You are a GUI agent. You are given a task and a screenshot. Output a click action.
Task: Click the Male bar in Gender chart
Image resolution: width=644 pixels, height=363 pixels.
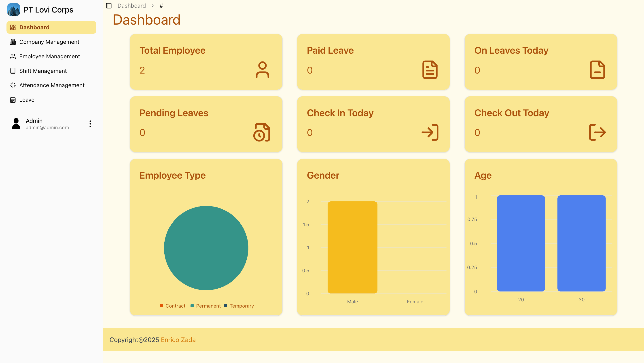coord(352,247)
